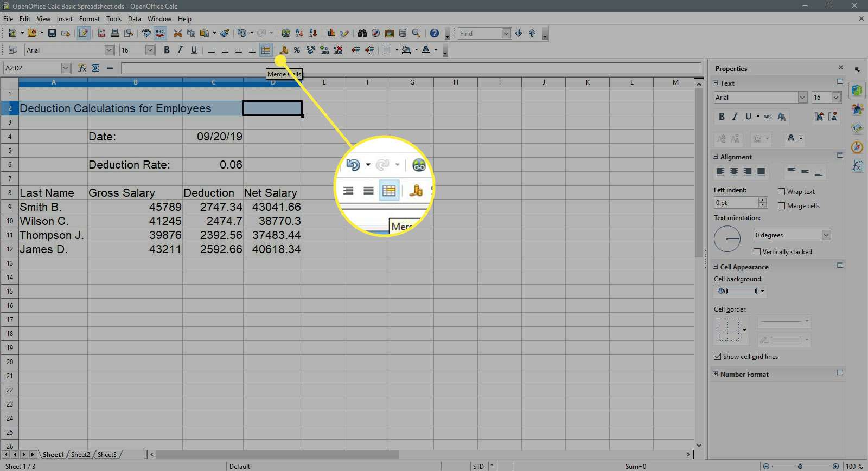
Task: Click the Print icon in toolbar
Action: coord(115,33)
